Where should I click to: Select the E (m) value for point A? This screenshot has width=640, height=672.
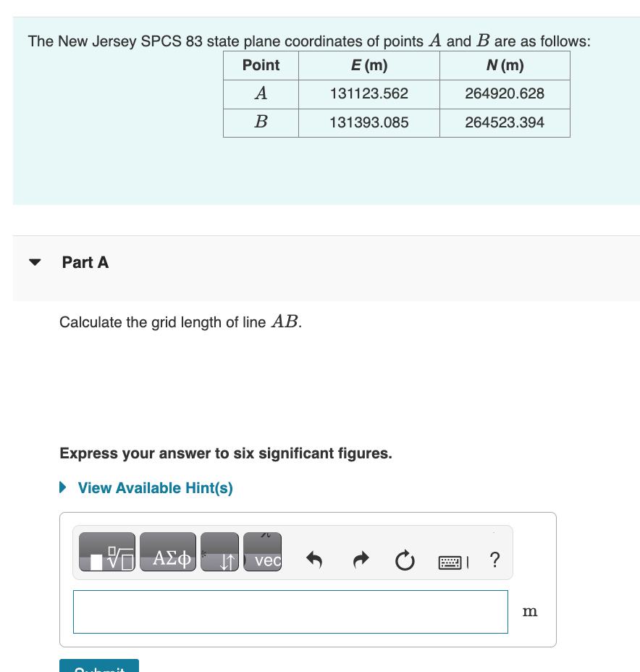(x=369, y=94)
